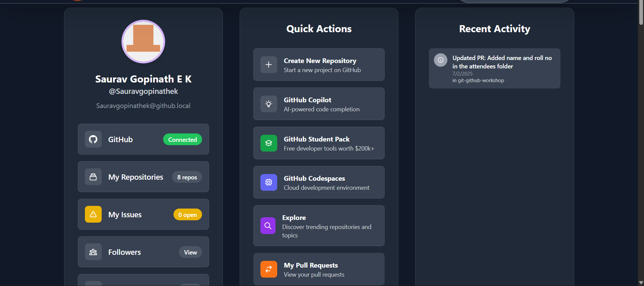Launch GitHub Codespaces action title
The width and height of the screenshot is (644, 286).
click(314, 178)
